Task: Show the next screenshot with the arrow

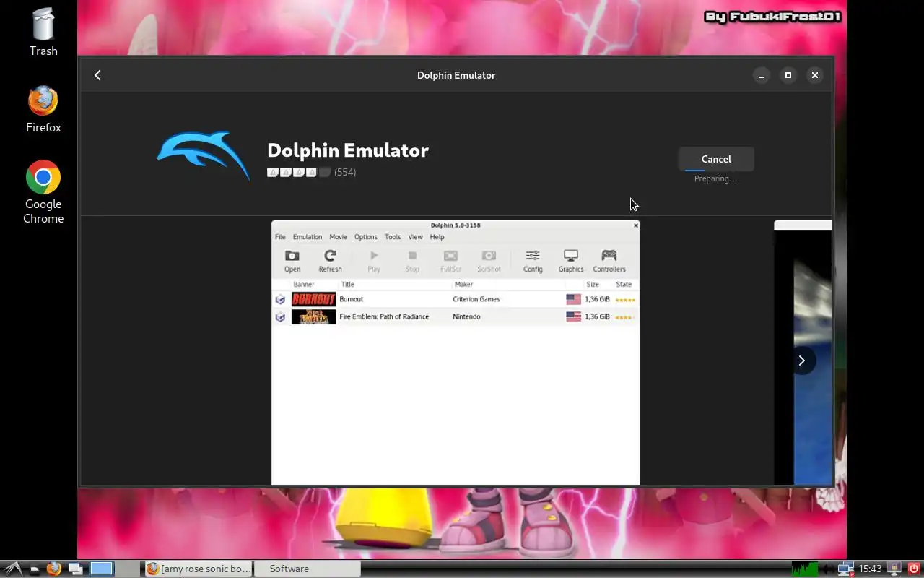Action: [801, 361]
